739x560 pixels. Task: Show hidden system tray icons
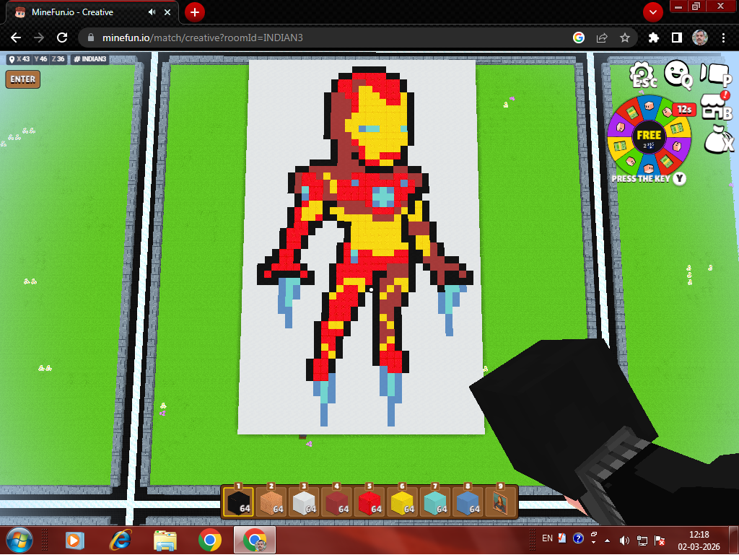(606, 539)
